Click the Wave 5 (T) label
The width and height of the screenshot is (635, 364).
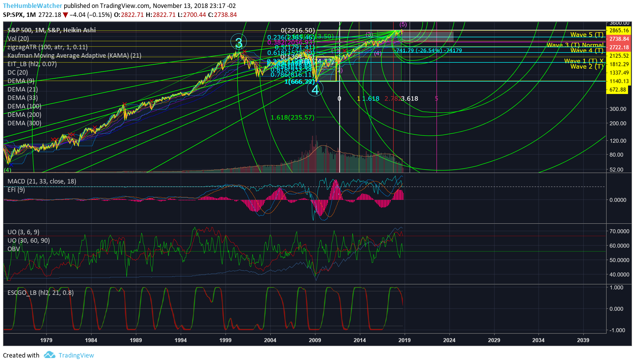(x=587, y=35)
